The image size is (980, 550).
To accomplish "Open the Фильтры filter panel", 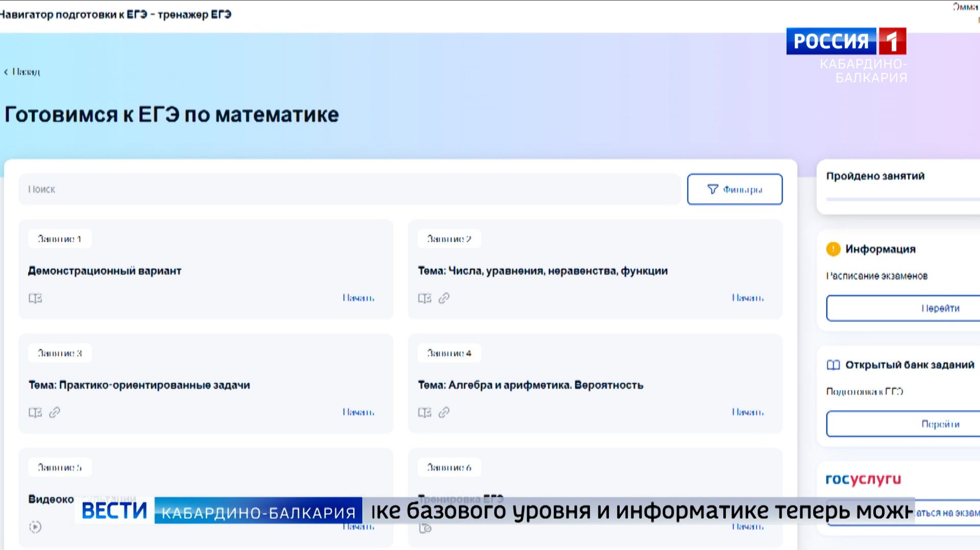I will point(735,189).
